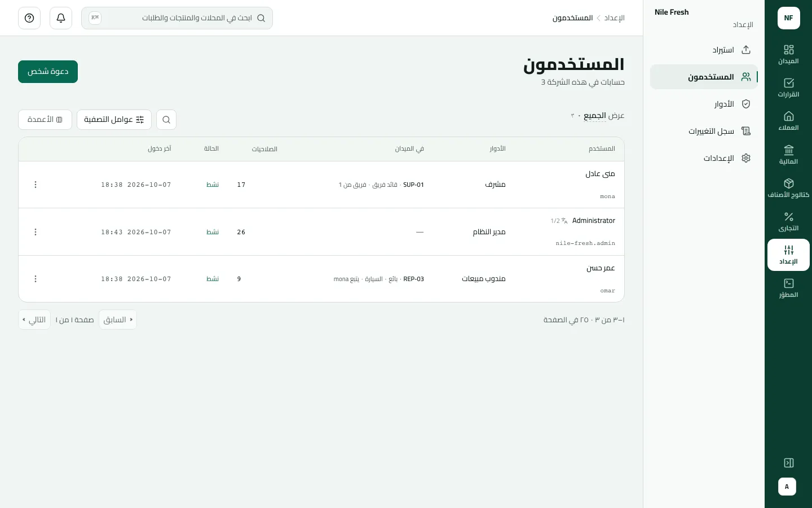Open المطوّر in the side rail

click(788, 288)
